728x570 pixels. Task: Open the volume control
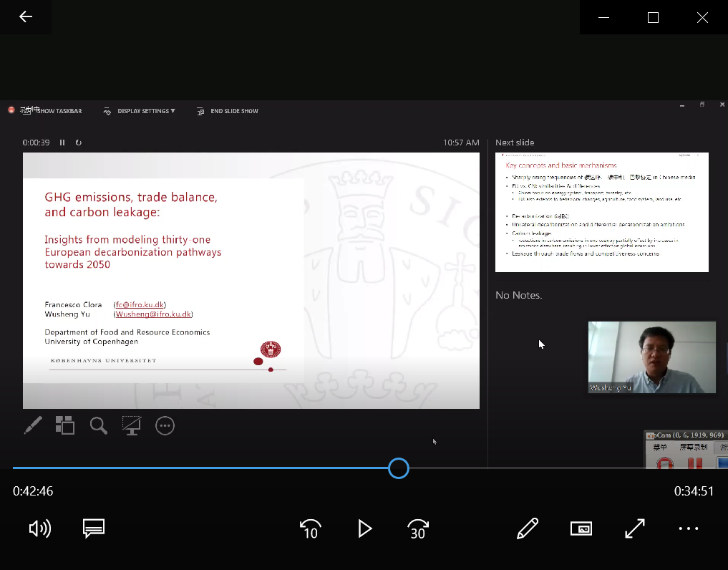pos(40,528)
